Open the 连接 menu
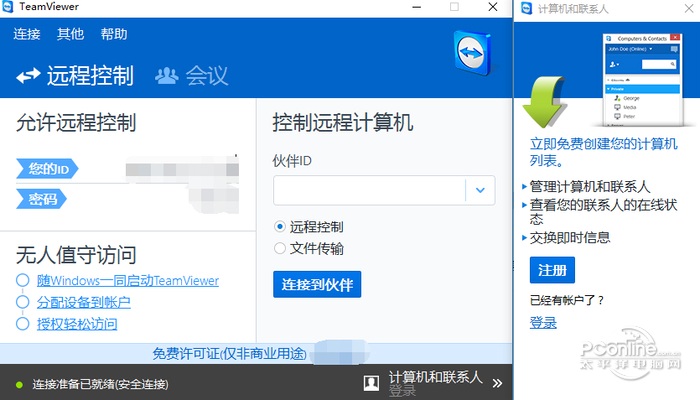 point(27,34)
